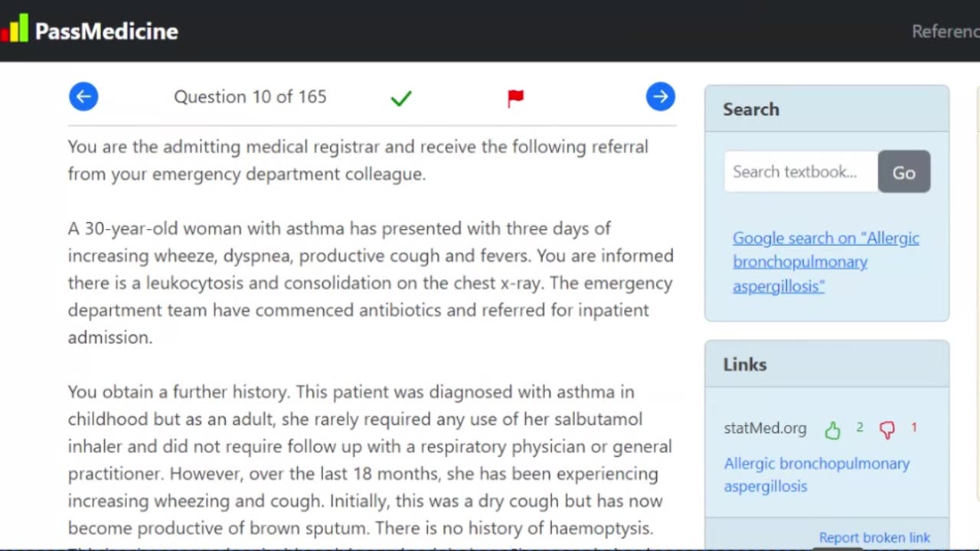
Task: Click the opening sentence 'You are the admitting medical registrar'
Action: click(x=358, y=160)
